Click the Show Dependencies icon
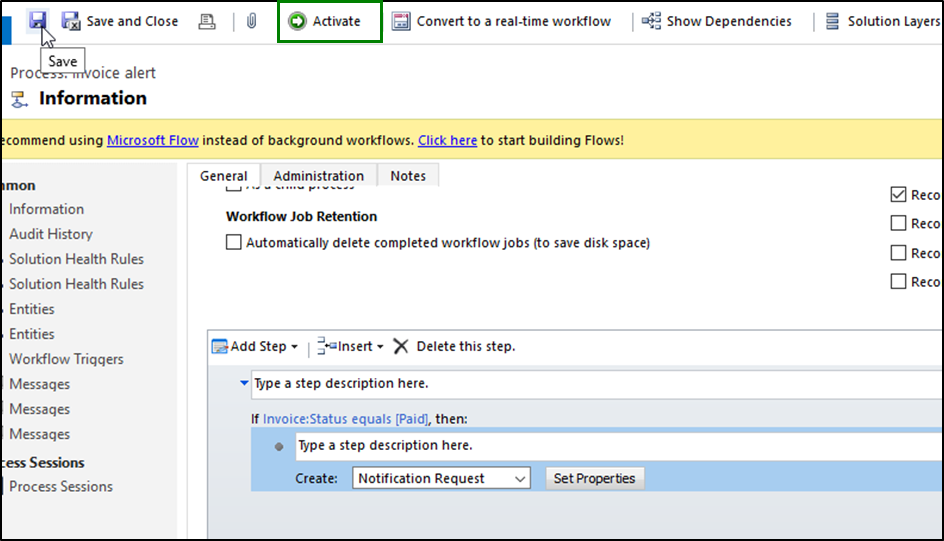Screen dimensions: 944x541 point(651,21)
